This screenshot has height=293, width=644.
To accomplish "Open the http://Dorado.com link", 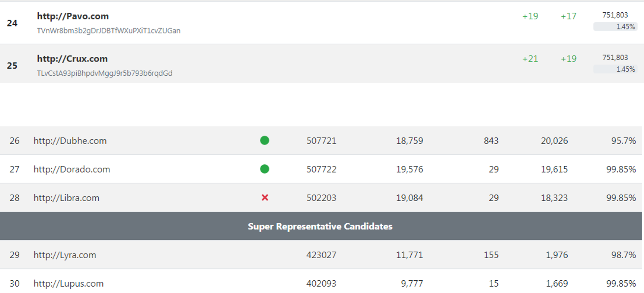I will tap(71, 169).
